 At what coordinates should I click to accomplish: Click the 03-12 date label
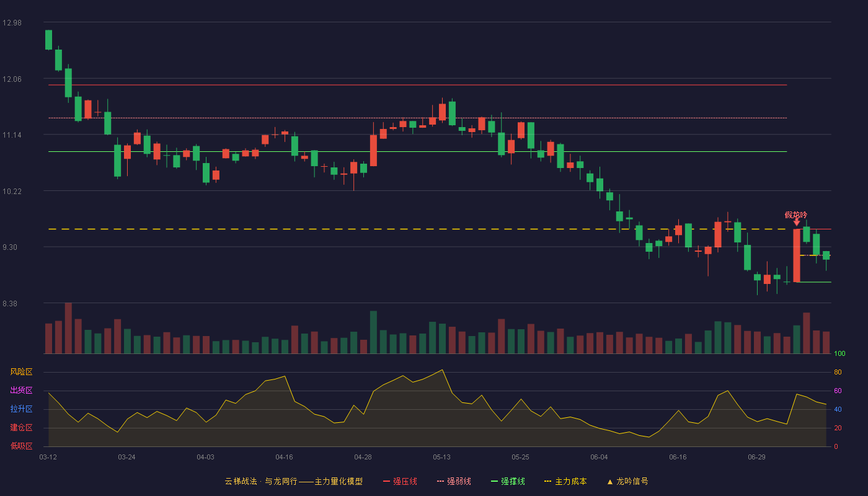pos(48,457)
